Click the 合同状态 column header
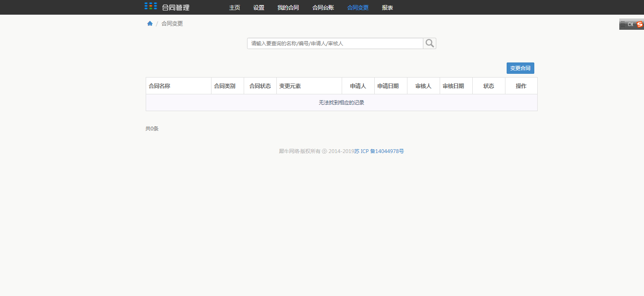Image resolution: width=644 pixels, height=296 pixels. (x=260, y=86)
